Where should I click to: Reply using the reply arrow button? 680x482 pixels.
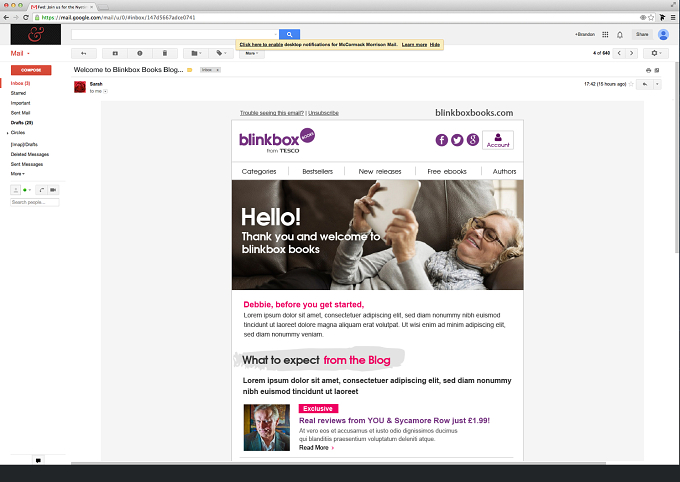coord(645,84)
